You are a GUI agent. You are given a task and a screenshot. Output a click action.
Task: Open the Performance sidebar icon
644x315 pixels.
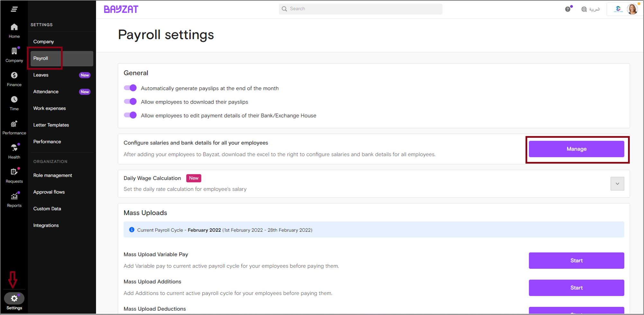pyautogui.click(x=14, y=127)
